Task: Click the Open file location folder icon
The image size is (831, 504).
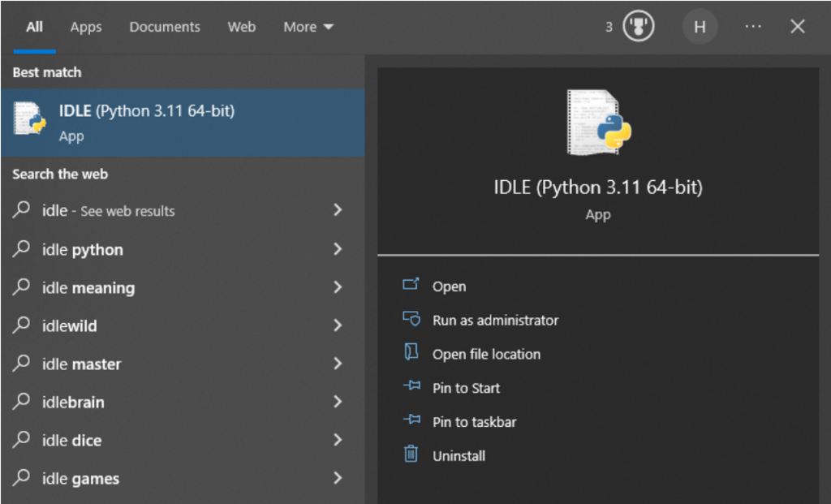Action: point(411,353)
